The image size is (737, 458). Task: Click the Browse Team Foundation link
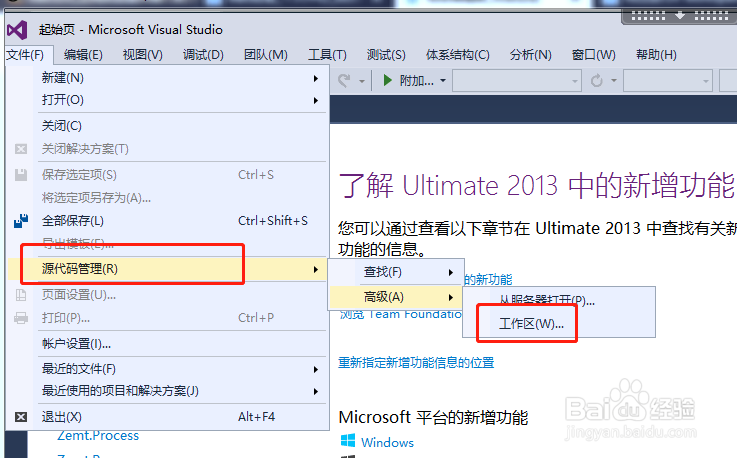[400, 314]
